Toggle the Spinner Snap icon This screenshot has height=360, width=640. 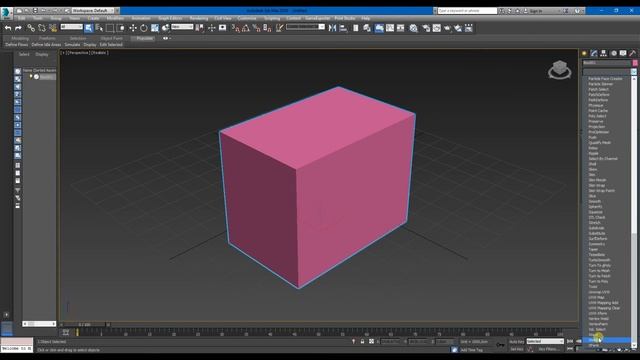pyautogui.click(x=267, y=28)
